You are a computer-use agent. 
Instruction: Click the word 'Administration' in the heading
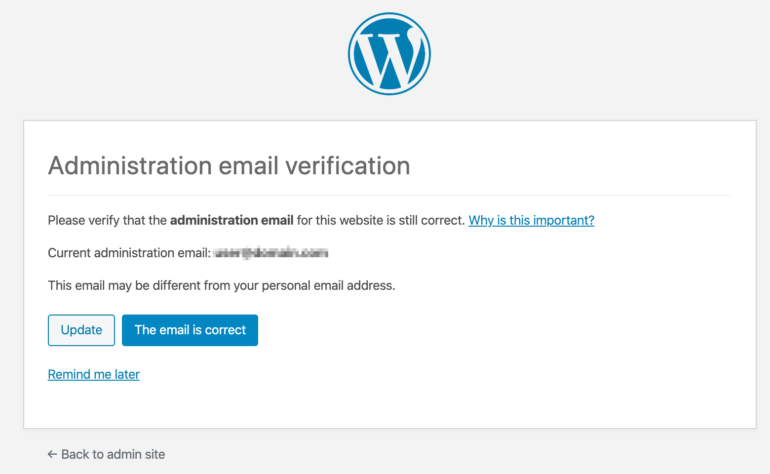coord(130,166)
